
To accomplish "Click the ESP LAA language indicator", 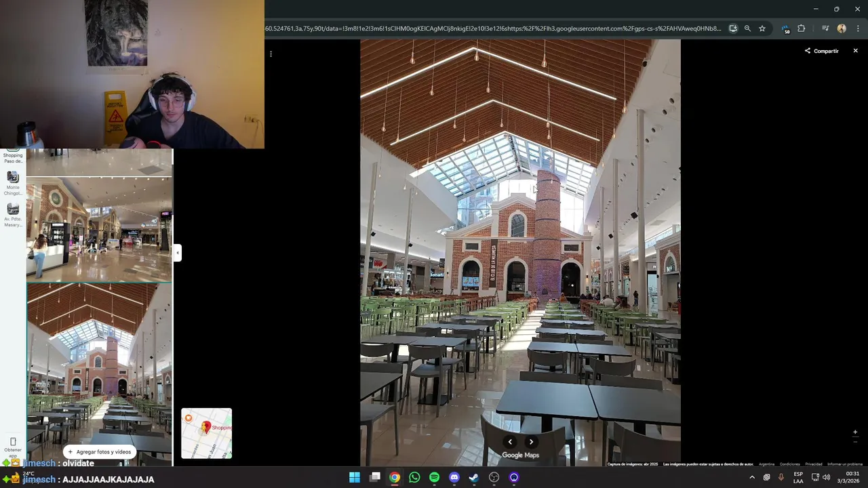I will (x=798, y=477).
